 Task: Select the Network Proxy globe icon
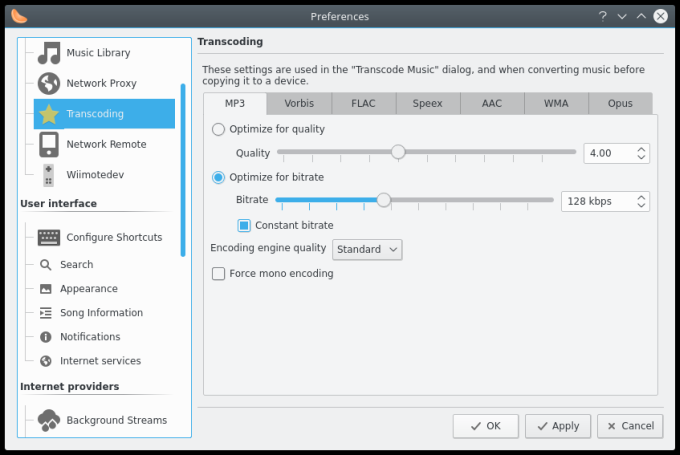48,84
